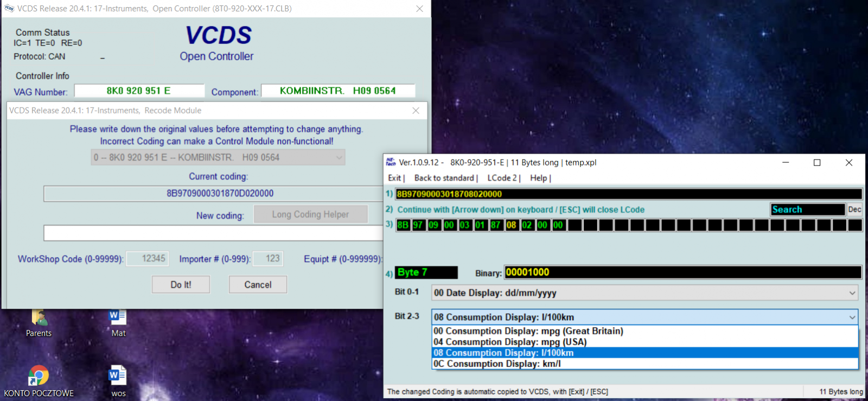Maximize the LCode window

[x=817, y=162]
